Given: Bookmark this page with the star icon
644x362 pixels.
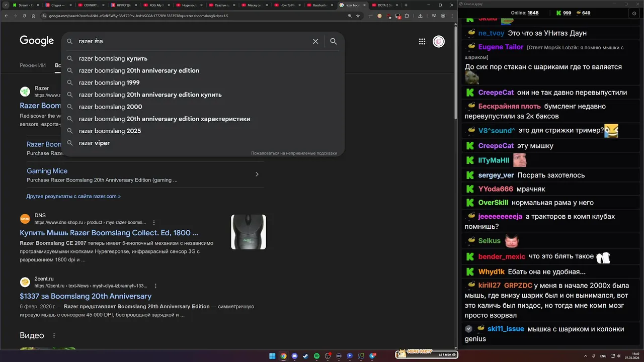Looking at the screenshot, I should point(358,16).
